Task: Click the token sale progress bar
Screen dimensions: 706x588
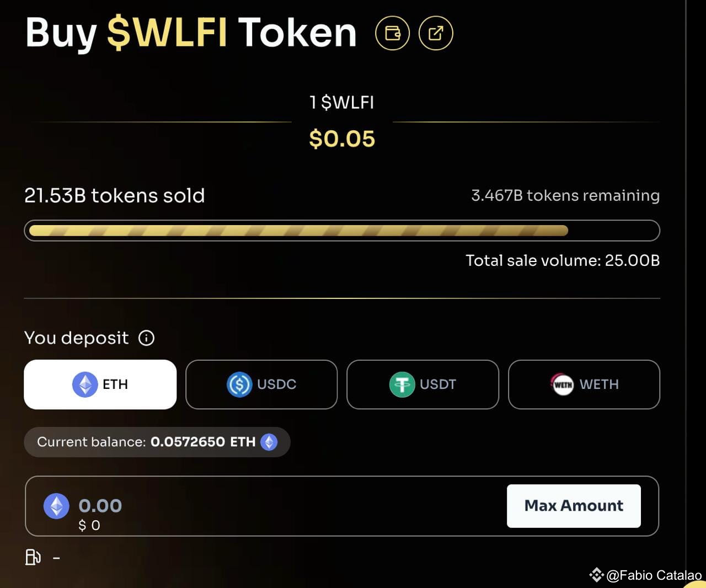Action: tap(342, 231)
